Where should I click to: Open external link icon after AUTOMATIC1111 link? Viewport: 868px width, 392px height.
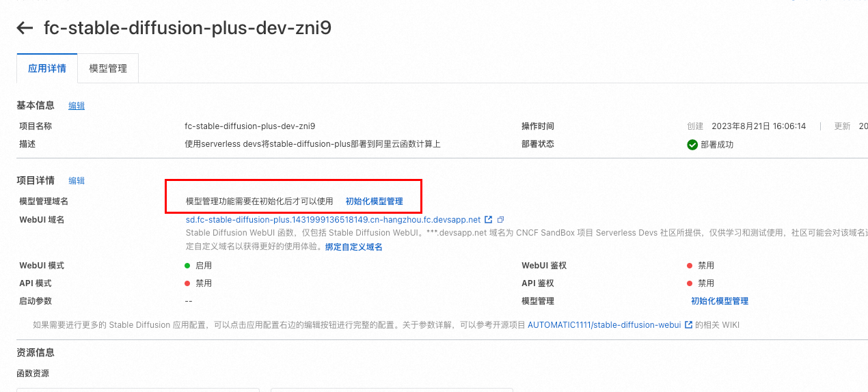click(x=688, y=325)
